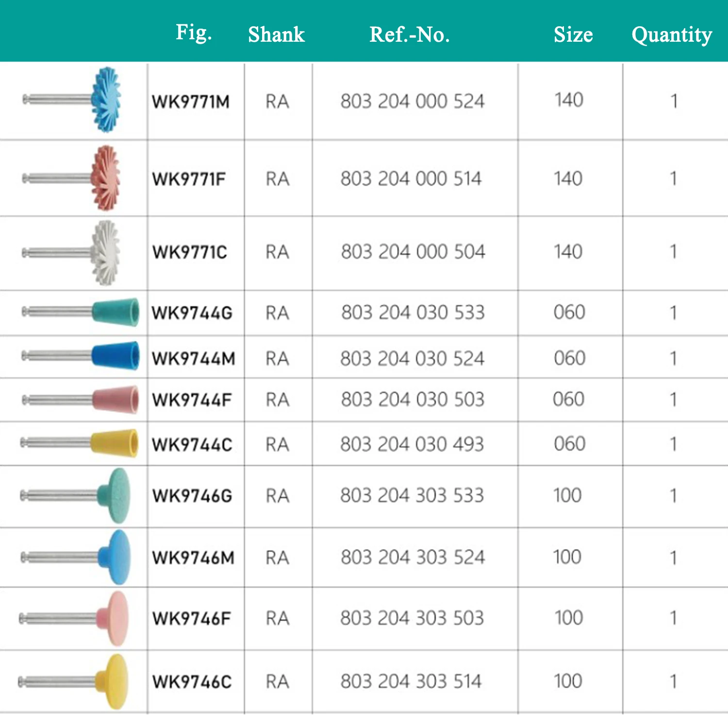
Task: Click the yellow WK9744C cup polisher image
Action: (x=115, y=443)
